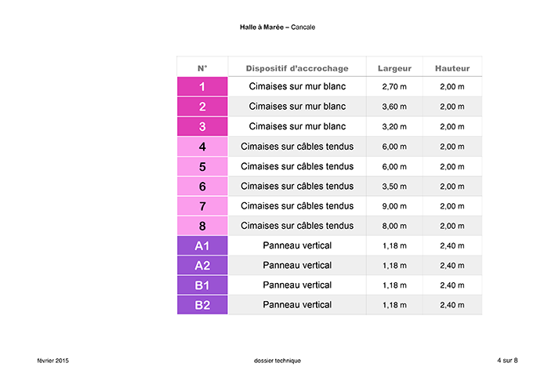Select the purple A1 cell
This screenshot has width=555, height=392.
(x=202, y=246)
